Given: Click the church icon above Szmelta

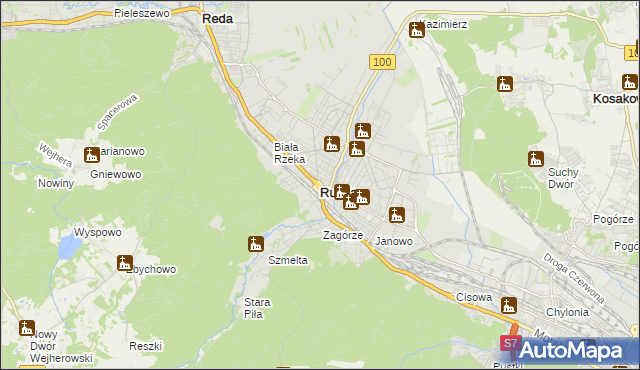Looking at the screenshot, I should coord(256,244).
